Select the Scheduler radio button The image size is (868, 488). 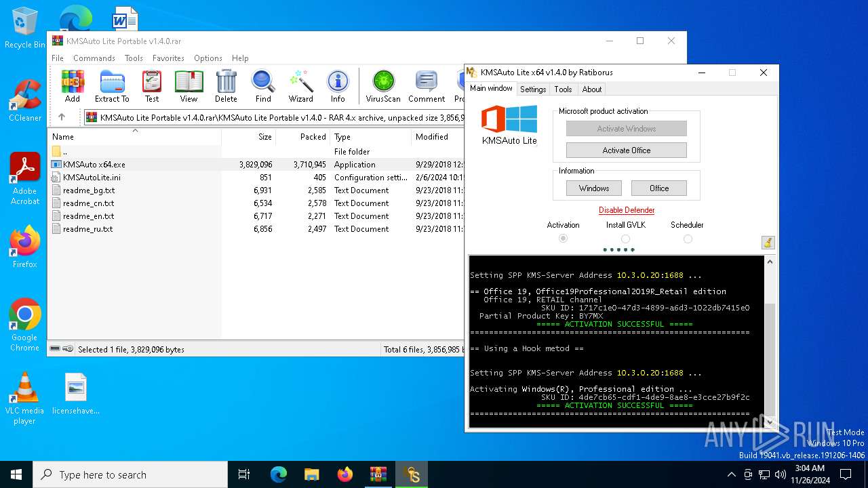[x=688, y=239]
